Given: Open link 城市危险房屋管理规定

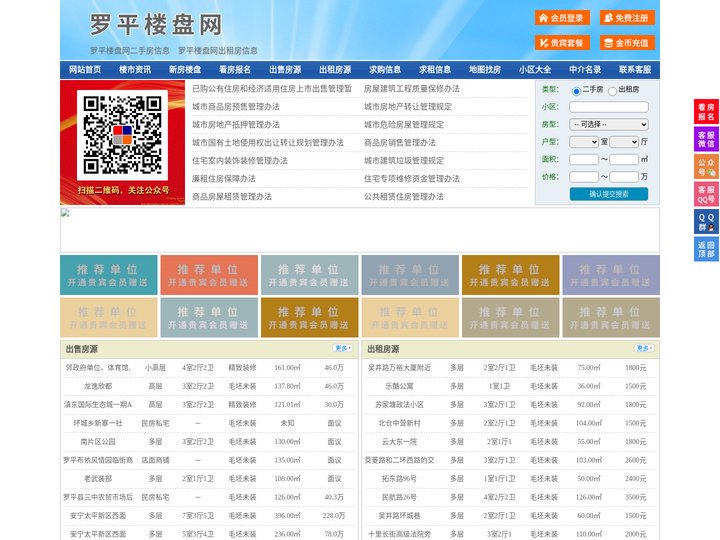Looking at the screenshot, I should point(404,124).
